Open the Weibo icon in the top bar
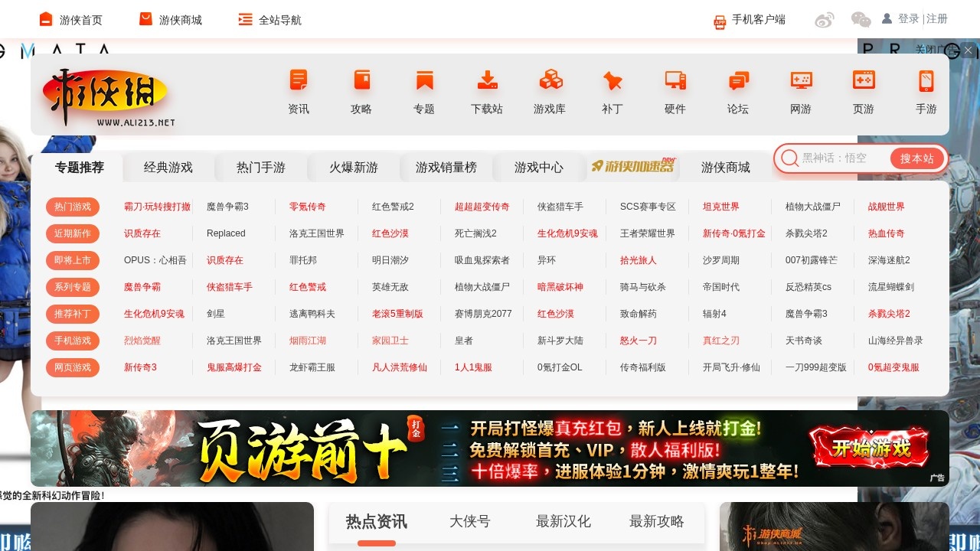 pyautogui.click(x=825, y=20)
